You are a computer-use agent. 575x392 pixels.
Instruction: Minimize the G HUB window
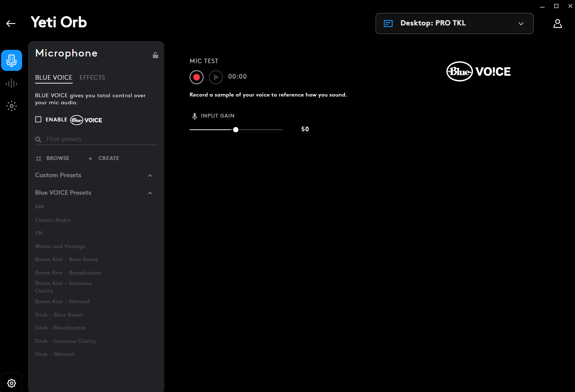tap(542, 6)
